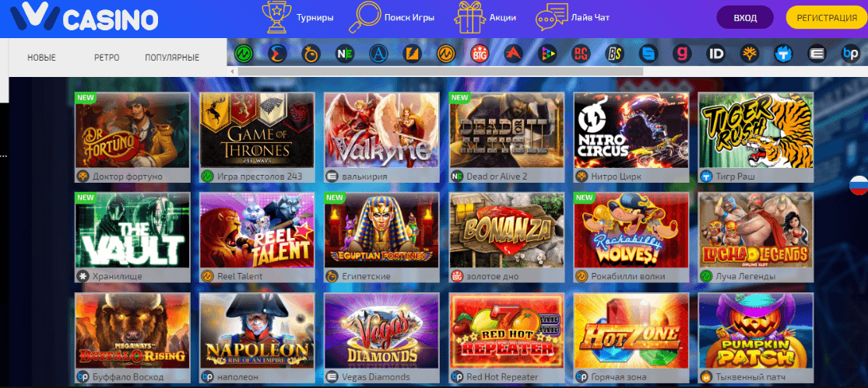Click the Поиск Игры magnifier icon
Screen dimensions: 868x388
pyautogui.click(x=364, y=17)
